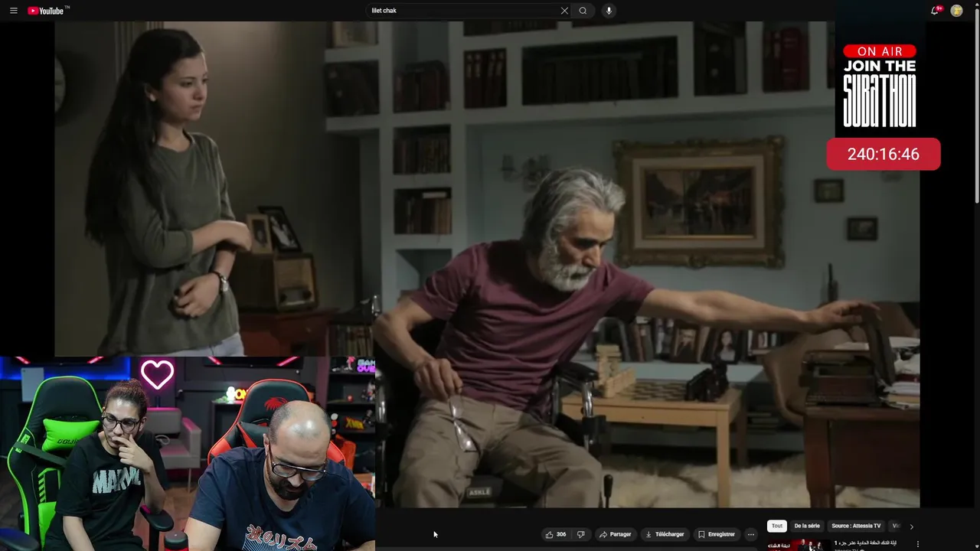Open more actions three-dot button
The height and width of the screenshot is (551, 980).
click(x=751, y=534)
